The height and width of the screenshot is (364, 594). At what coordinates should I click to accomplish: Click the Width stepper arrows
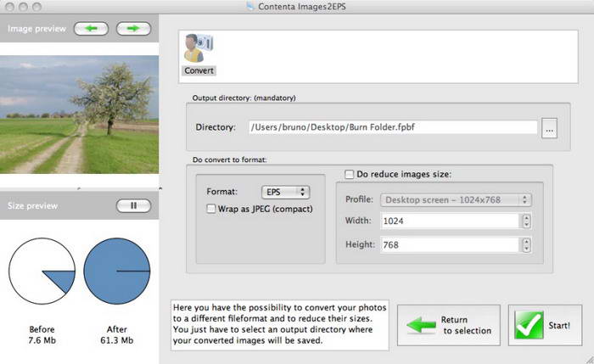tap(526, 221)
